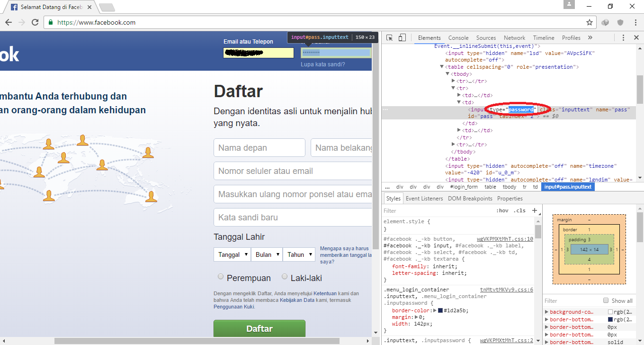Click the browser Forward arrow
This screenshot has height=345, width=644.
(x=22, y=22)
